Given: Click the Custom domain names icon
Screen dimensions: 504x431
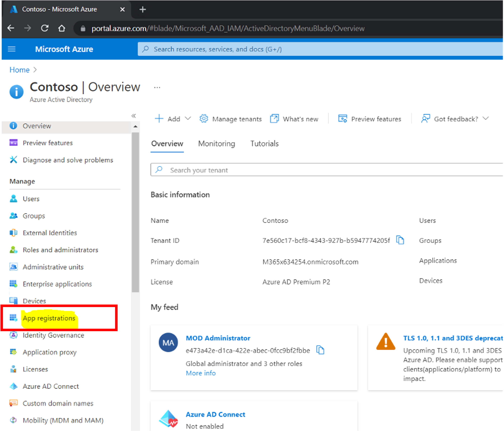Looking at the screenshot, I should tap(14, 403).
